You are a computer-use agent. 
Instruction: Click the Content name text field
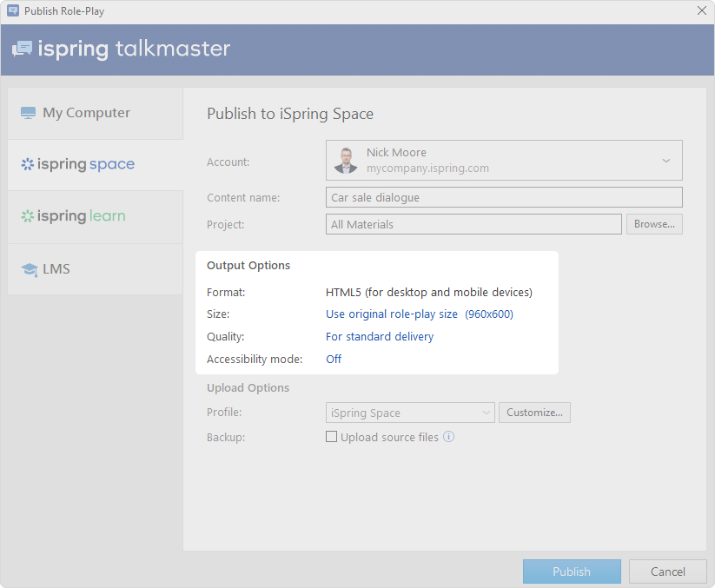coord(504,197)
